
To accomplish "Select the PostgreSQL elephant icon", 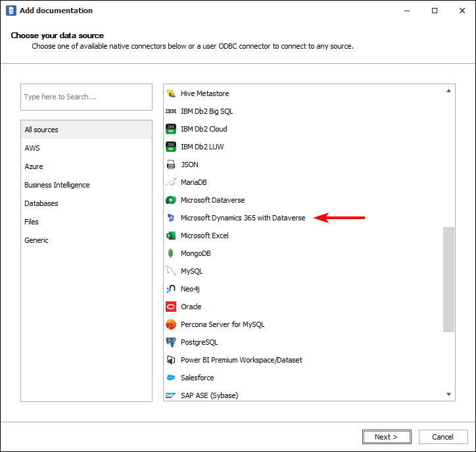I will [170, 342].
